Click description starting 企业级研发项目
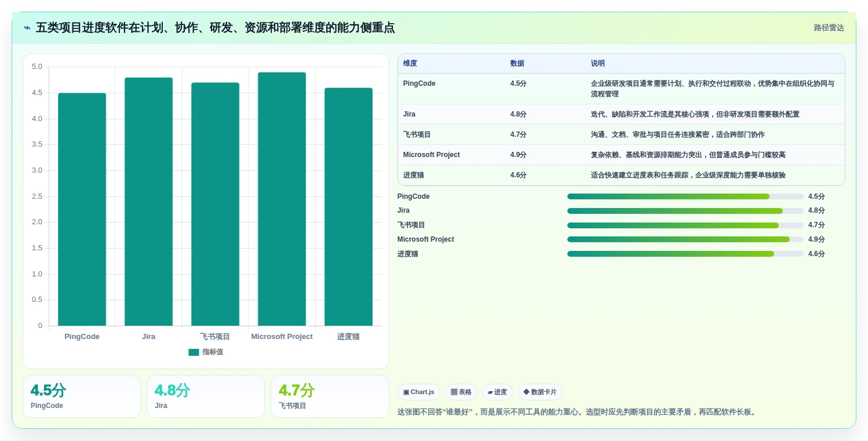The height and width of the screenshot is (441, 868). [x=713, y=89]
